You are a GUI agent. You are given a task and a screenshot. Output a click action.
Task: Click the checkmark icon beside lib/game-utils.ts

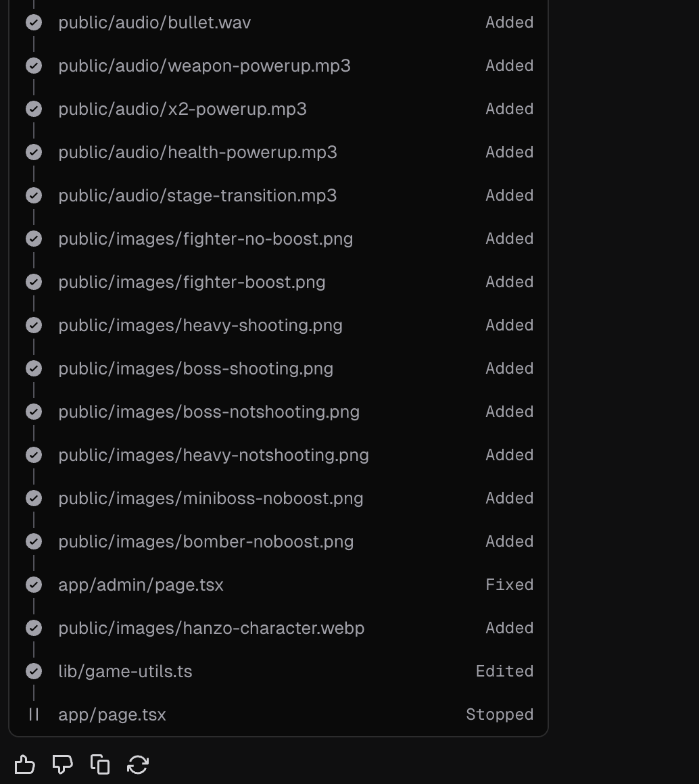(x=34, y=671)
